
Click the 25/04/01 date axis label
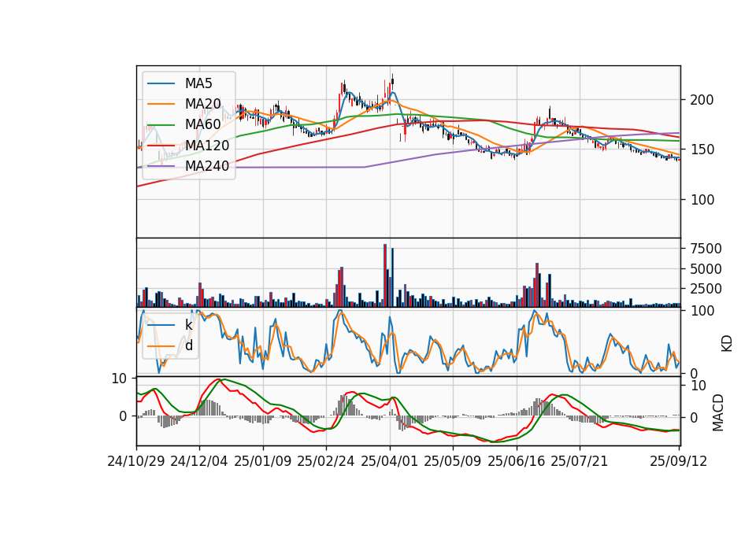[390, 461]
